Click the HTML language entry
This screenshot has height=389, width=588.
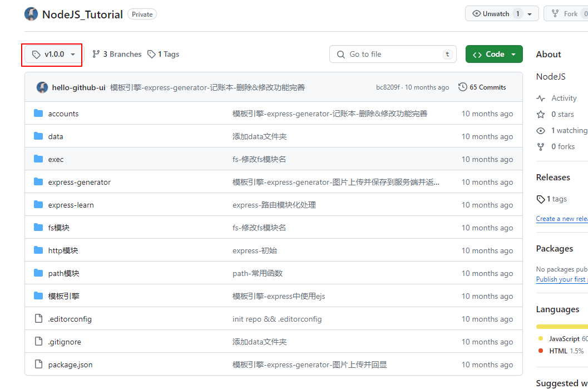coord(561,351)
